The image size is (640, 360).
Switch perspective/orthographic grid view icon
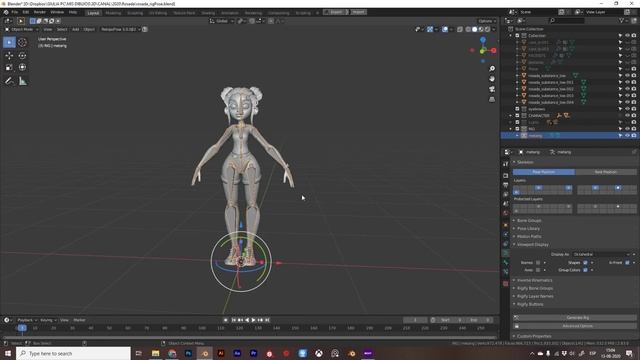tap(492, 99)
